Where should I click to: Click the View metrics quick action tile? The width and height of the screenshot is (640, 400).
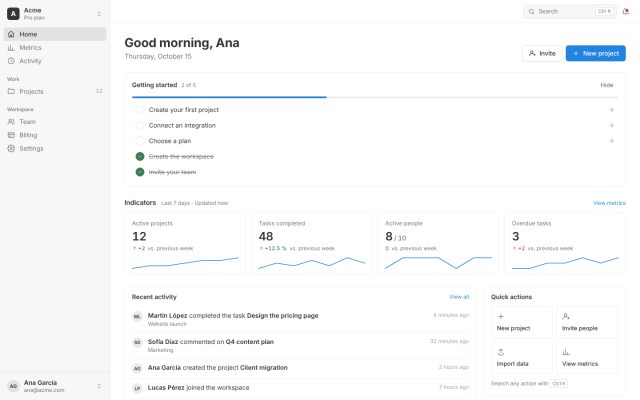[x=587, y=358]
